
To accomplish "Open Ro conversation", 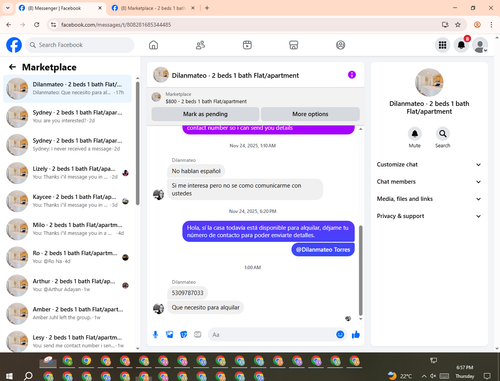I will 68,257.
